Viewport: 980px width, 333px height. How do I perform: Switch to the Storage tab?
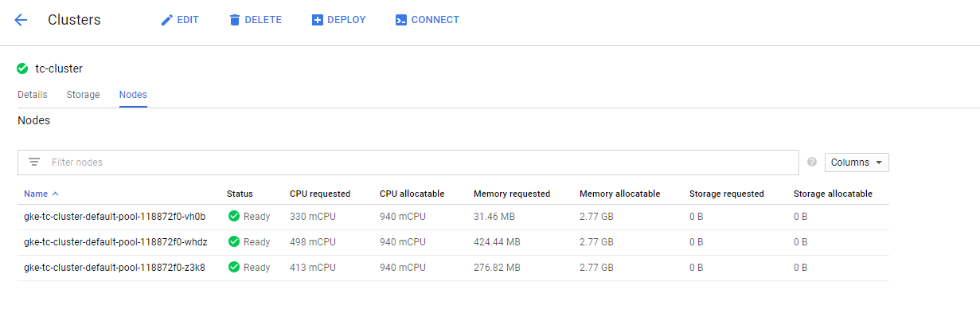pos(83,95)
